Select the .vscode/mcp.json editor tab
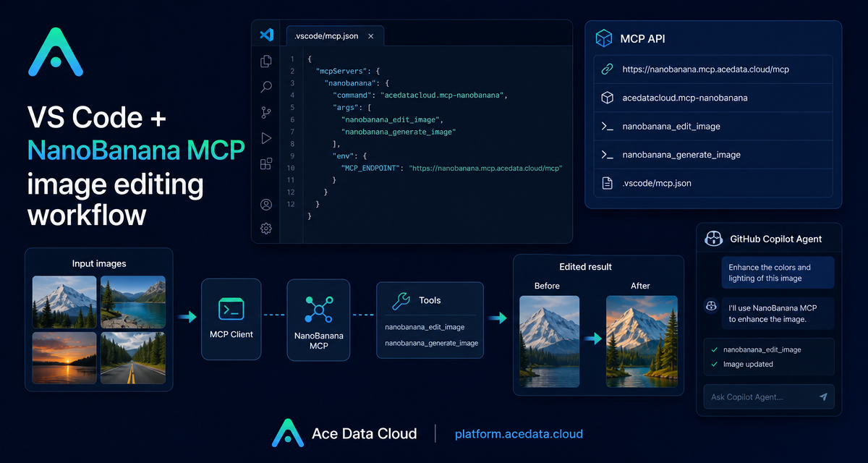The width and height of the screenshot is (868, 463). point(335,35)
